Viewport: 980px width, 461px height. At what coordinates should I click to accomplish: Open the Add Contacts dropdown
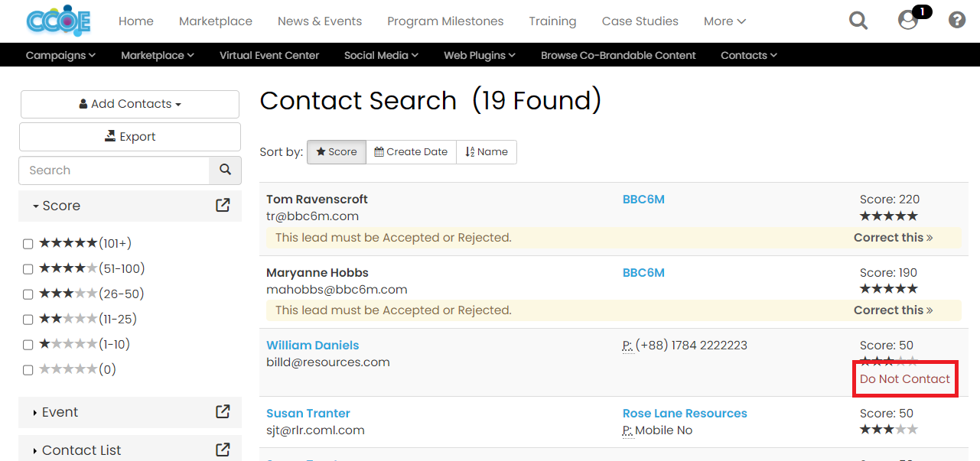pyautogui.click(x=130, y=104)
